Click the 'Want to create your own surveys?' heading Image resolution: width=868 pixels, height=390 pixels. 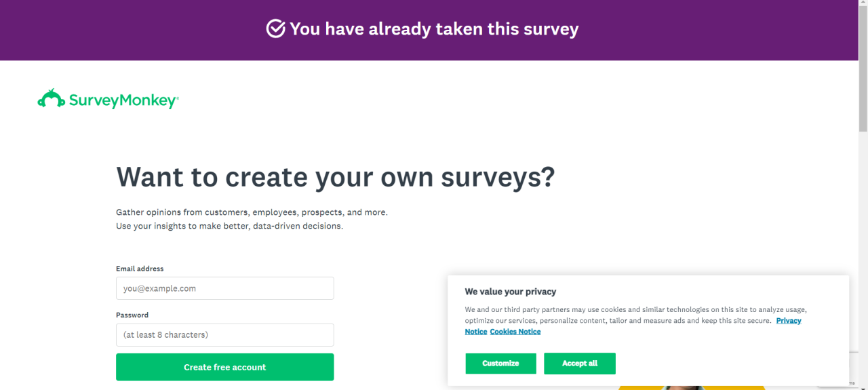click(x=335, y=177)
